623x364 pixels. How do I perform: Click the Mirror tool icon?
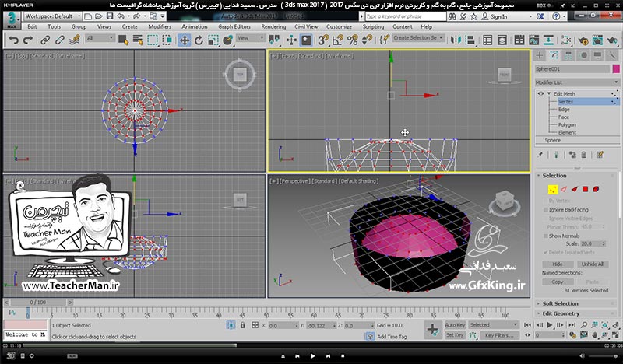pyautogui.click(x=456, y=40)
